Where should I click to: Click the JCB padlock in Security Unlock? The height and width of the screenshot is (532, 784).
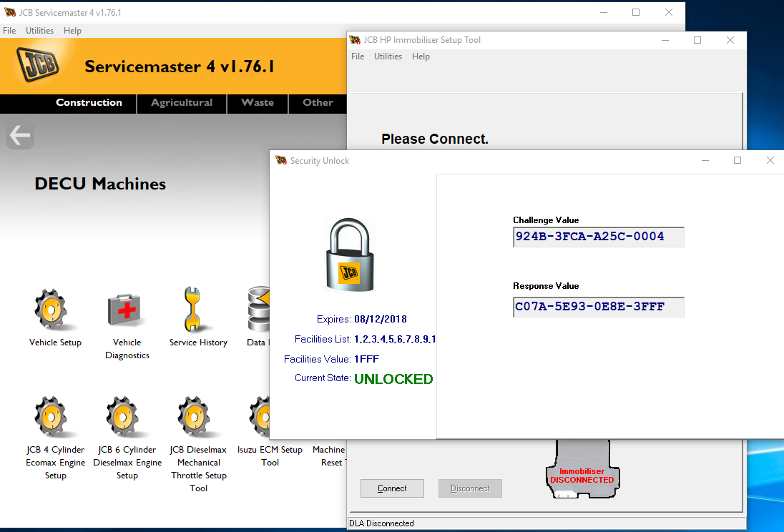click(350, 254)
